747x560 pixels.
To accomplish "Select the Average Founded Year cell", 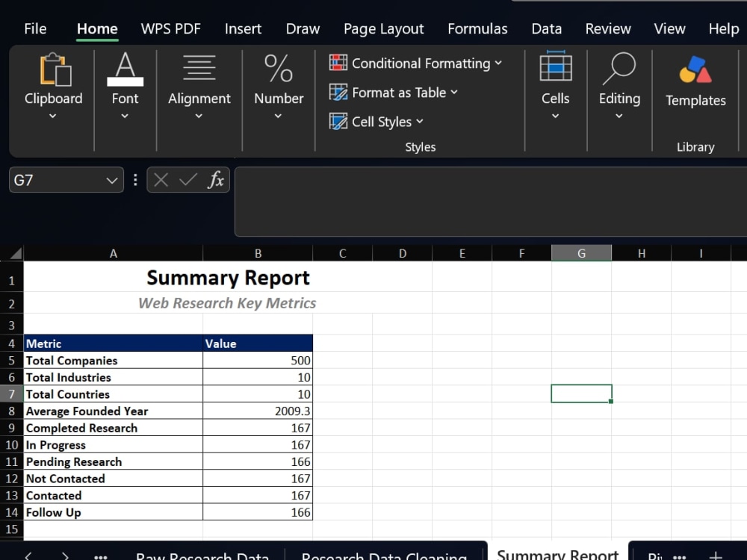I will click(114, 411).
